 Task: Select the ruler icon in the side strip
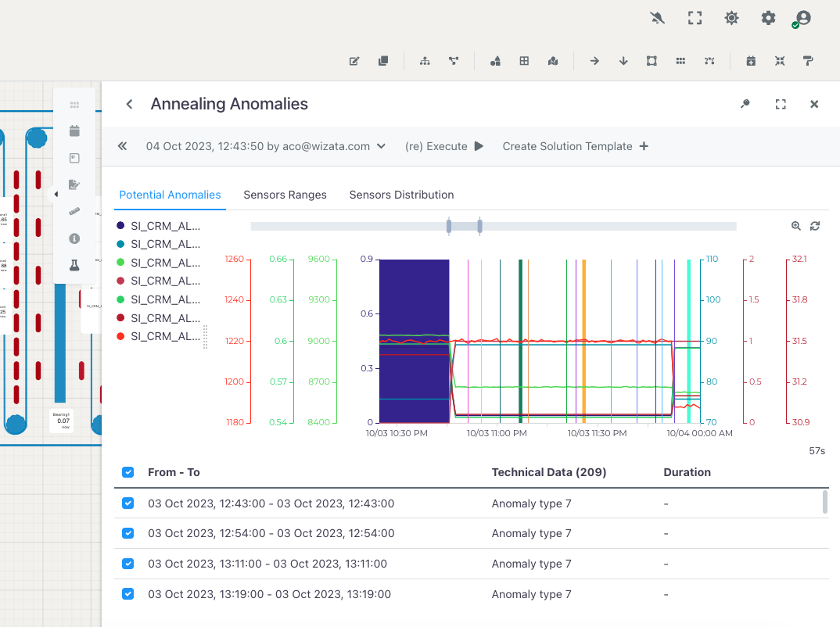coord(74,212)
